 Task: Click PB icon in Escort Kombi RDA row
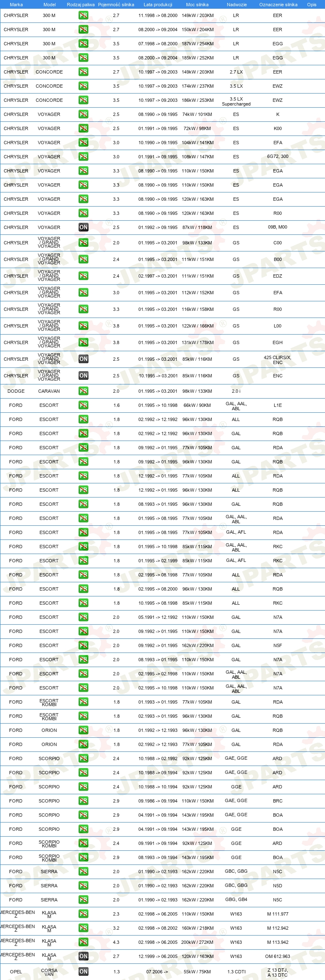[x=84, y=702]
